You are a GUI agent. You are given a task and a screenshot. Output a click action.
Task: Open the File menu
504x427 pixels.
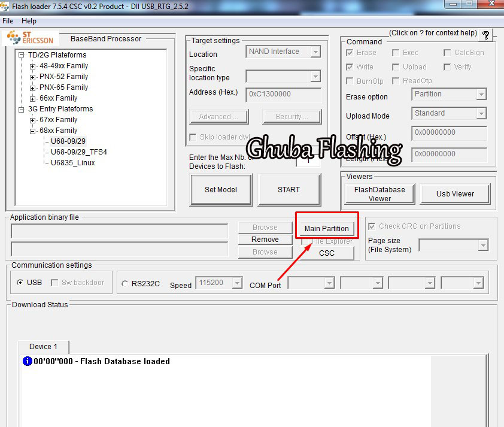[x=8, y=21]
